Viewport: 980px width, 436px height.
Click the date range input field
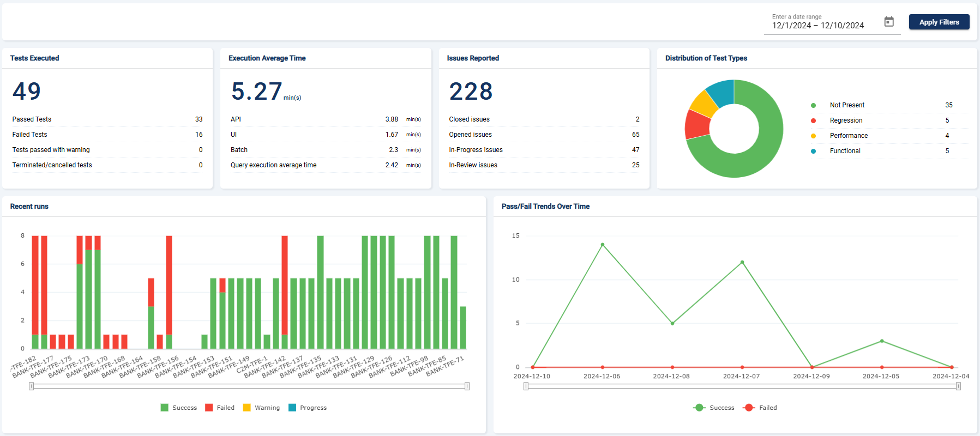pyautogui.click(x=818, y=26)
